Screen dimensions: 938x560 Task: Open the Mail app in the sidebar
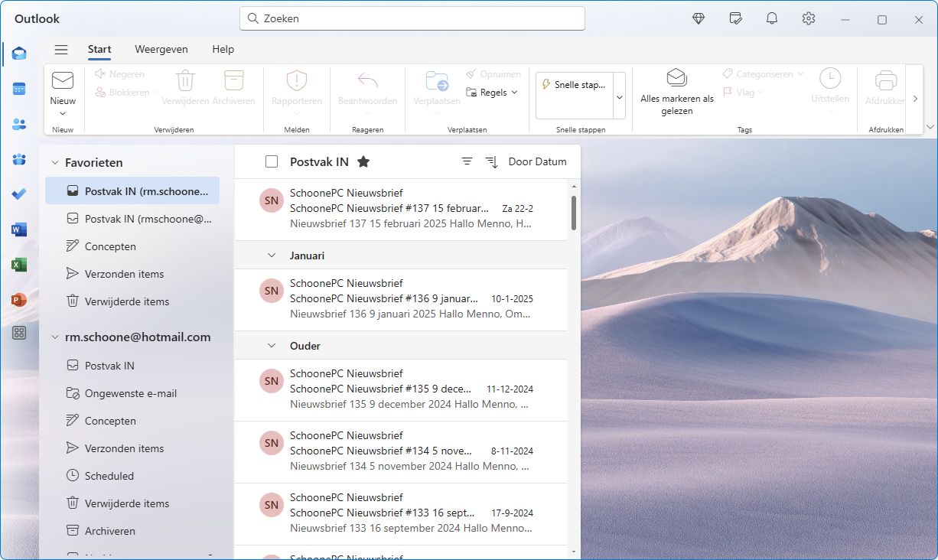(19, 54)
